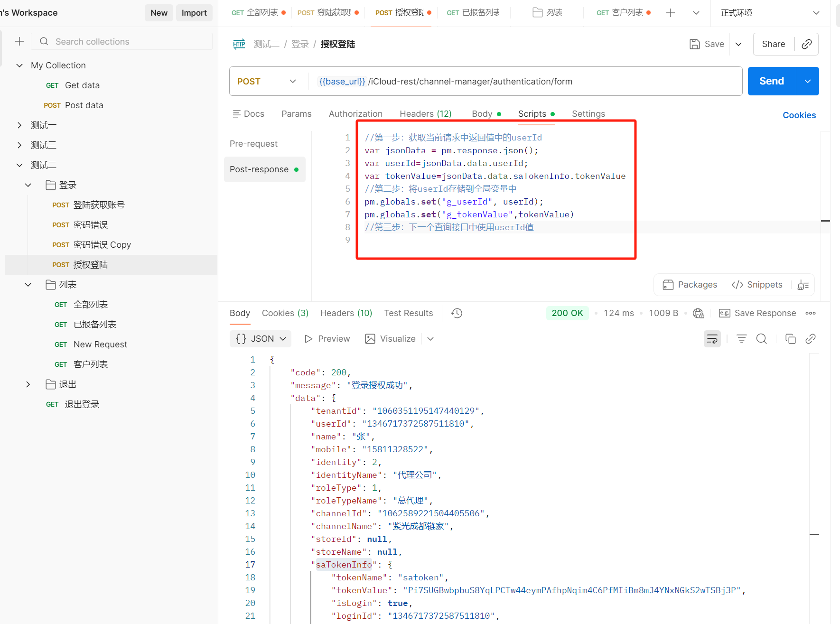Viewport: 840px width, 624px height.
Task: Switch to the Params tab
Action: [x=297, y=114]
